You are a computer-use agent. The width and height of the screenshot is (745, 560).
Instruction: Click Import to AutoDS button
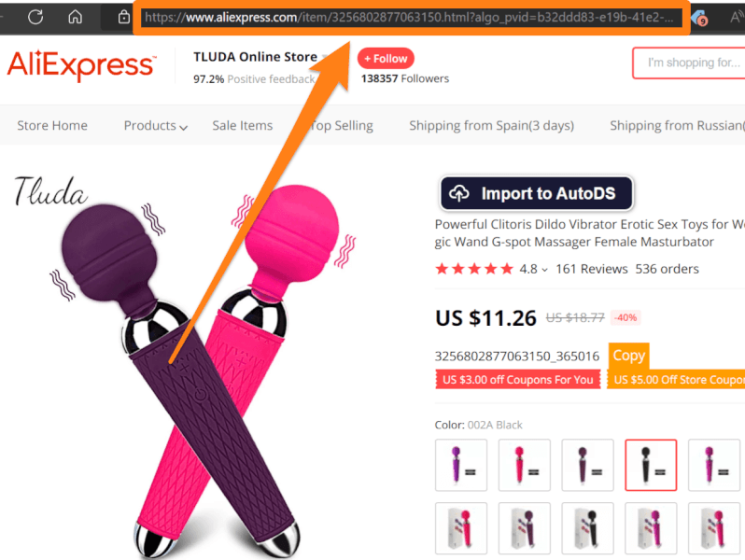pos(537,193)
